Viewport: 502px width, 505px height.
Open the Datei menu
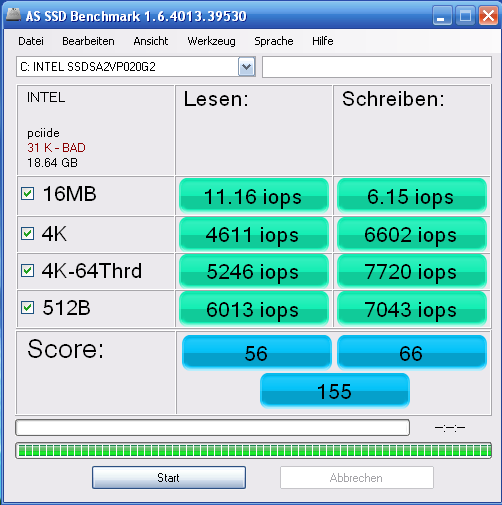coord(31,41)
